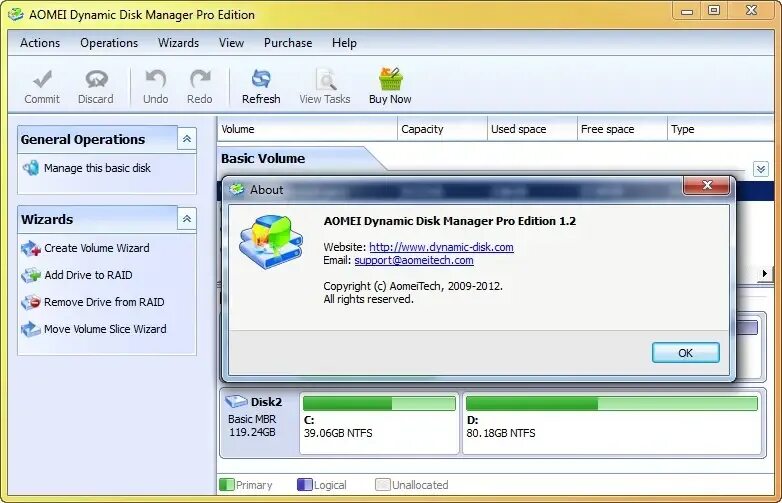Open the Actions menu
This screenshot has height=503, width=782.
pos(40,43)
